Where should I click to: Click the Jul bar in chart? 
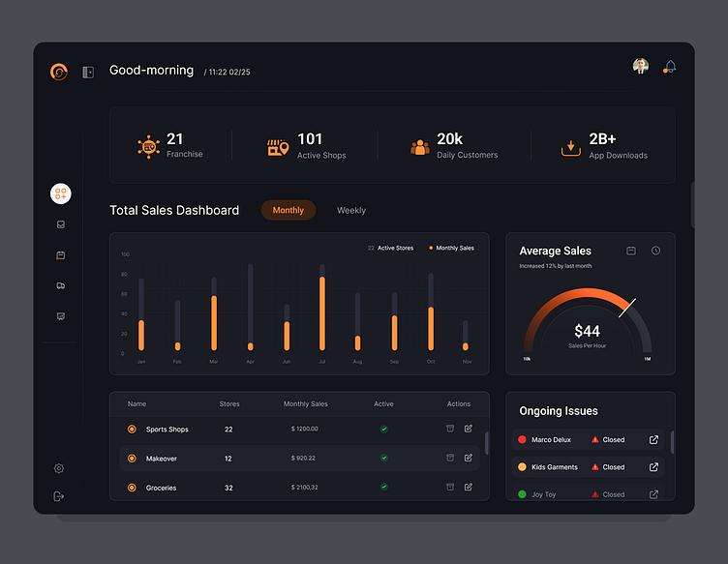pos(322,313)
